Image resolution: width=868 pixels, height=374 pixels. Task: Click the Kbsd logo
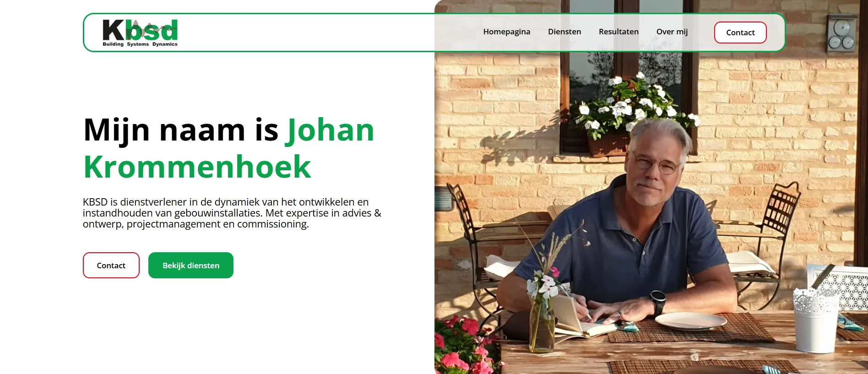[140, 33]
